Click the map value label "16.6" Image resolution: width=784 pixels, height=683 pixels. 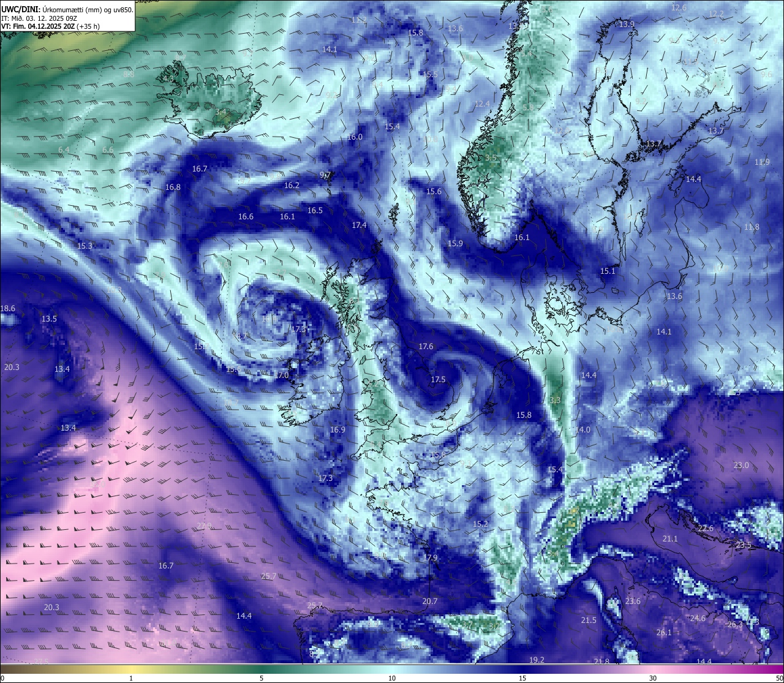coord(246,217)
